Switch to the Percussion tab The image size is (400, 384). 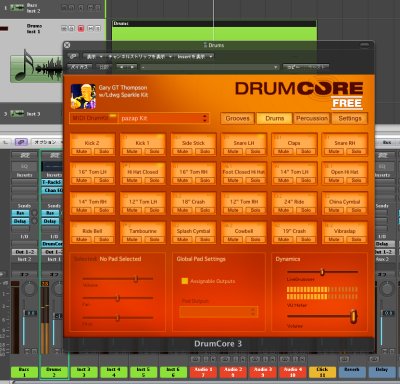pyautogui.click(x=312, y=118)
